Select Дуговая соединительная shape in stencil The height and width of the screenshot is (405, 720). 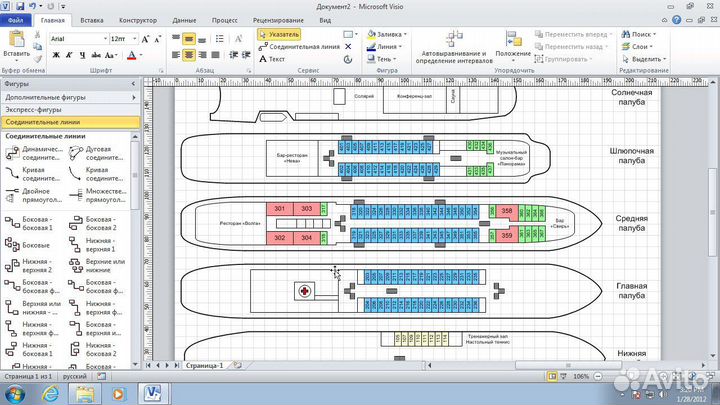(x=96, y=153)
